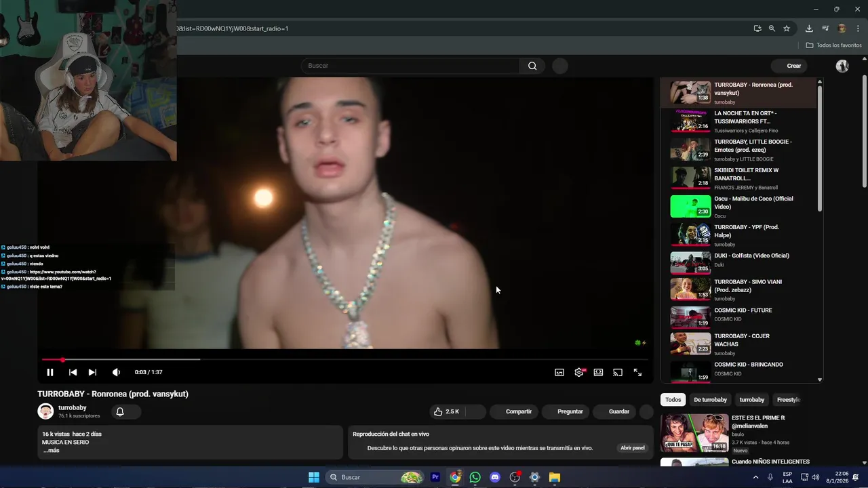Skip to next video in playlist
This screenshot has width=868, height=488.
[92, 372]
